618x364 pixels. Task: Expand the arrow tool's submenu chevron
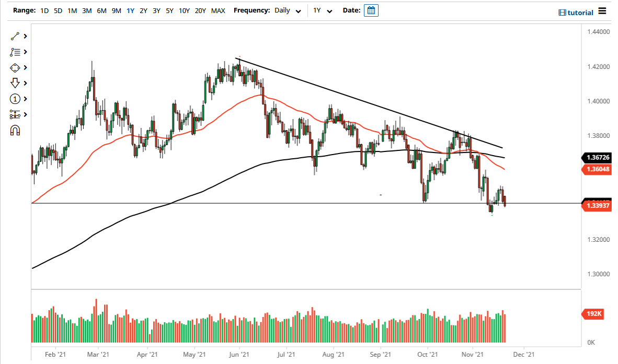(x=24, y=83)
